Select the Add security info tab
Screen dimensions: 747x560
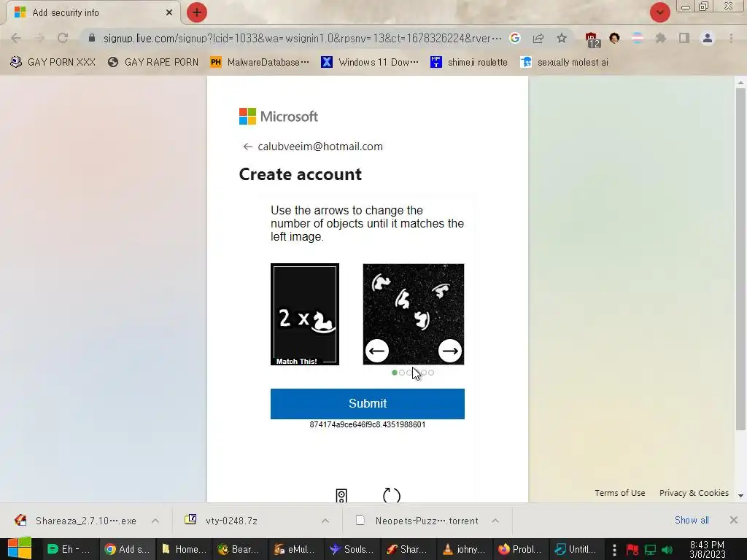tap(93, 13)
